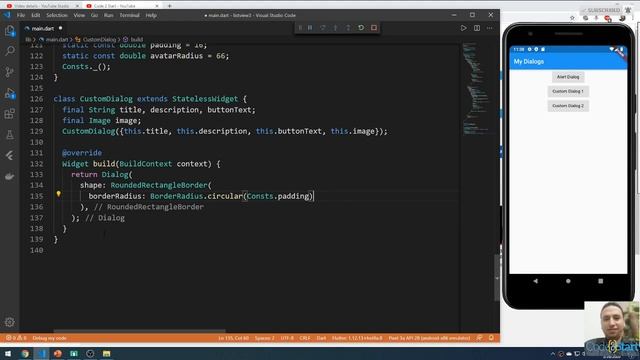The image size is (640, 360).
Task: Select the Pixel 3a device in status bar
Action: [429, 338]
